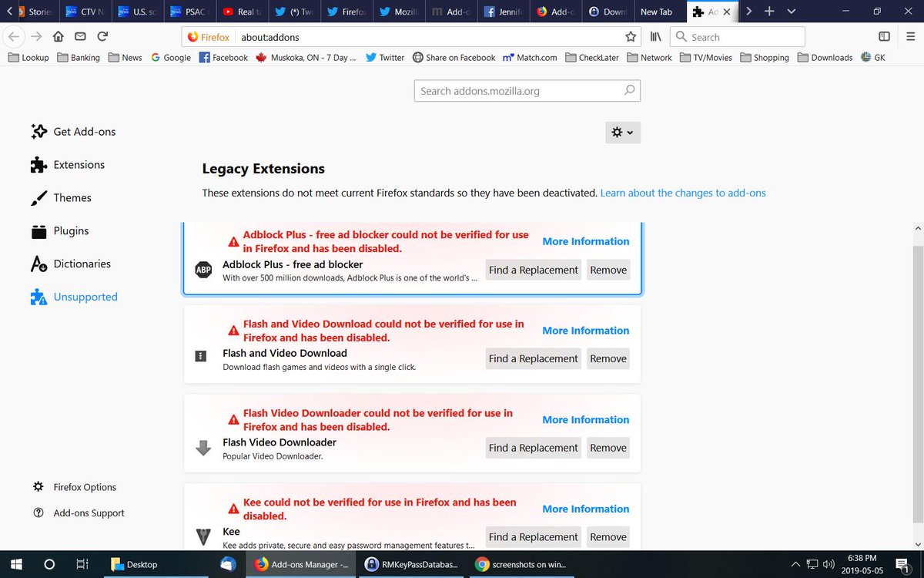Bookmark this page with the star

[631, 36]
